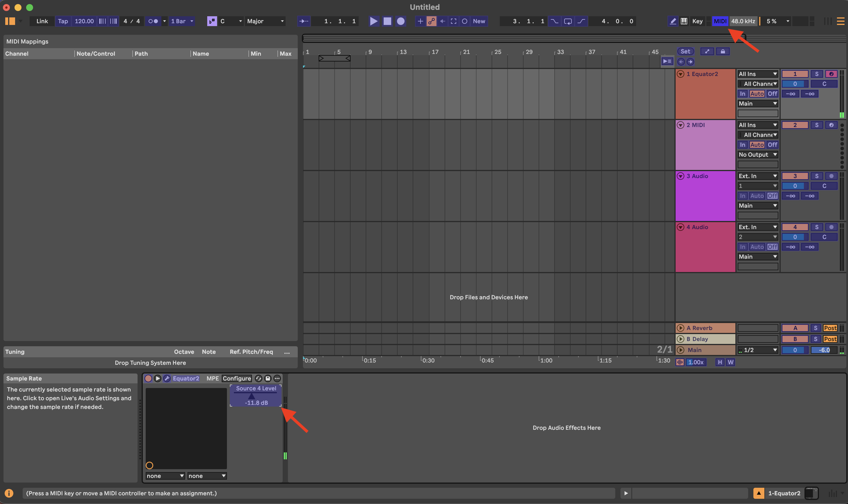Viewport: 848px width, 504px height.
Task: Open the Major scale name dropdown
Action: [265, 21]
